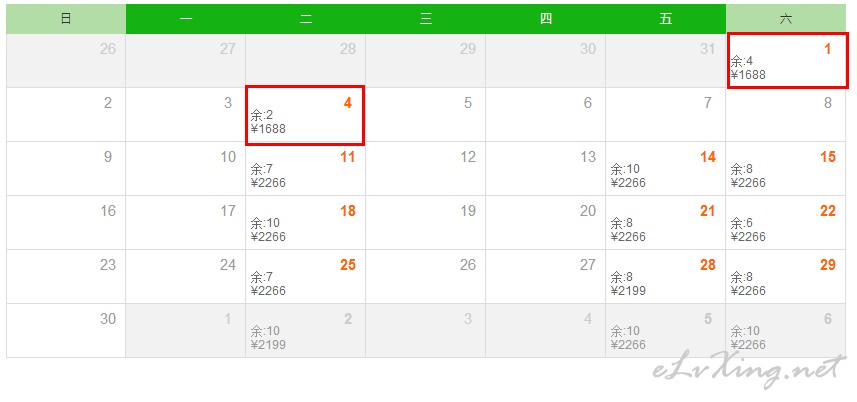Screen dimensions: 857x402
Task: Pick date 11 priced ¥2266
Action: 306,169
